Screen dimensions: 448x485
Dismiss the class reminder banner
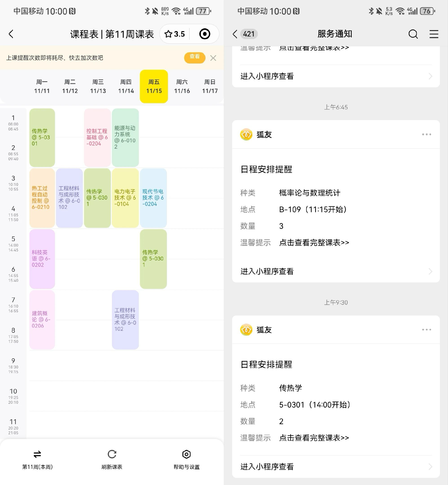[213, 58]
